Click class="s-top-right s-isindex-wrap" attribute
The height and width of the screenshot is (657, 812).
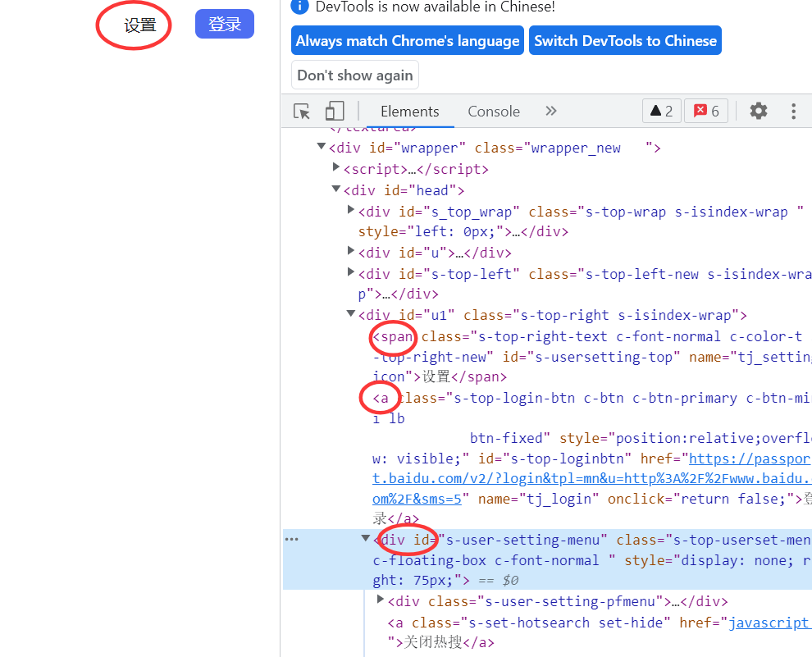point(600,315)
